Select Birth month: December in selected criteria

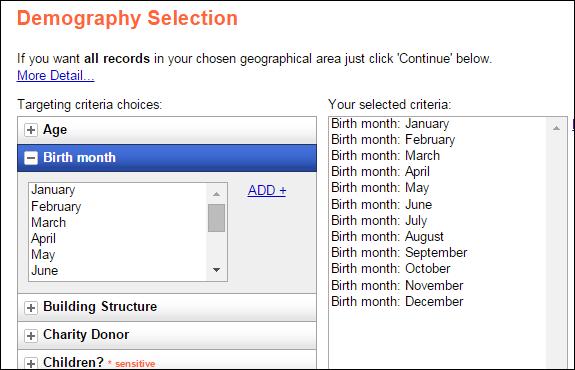click(x=397, y=301)
